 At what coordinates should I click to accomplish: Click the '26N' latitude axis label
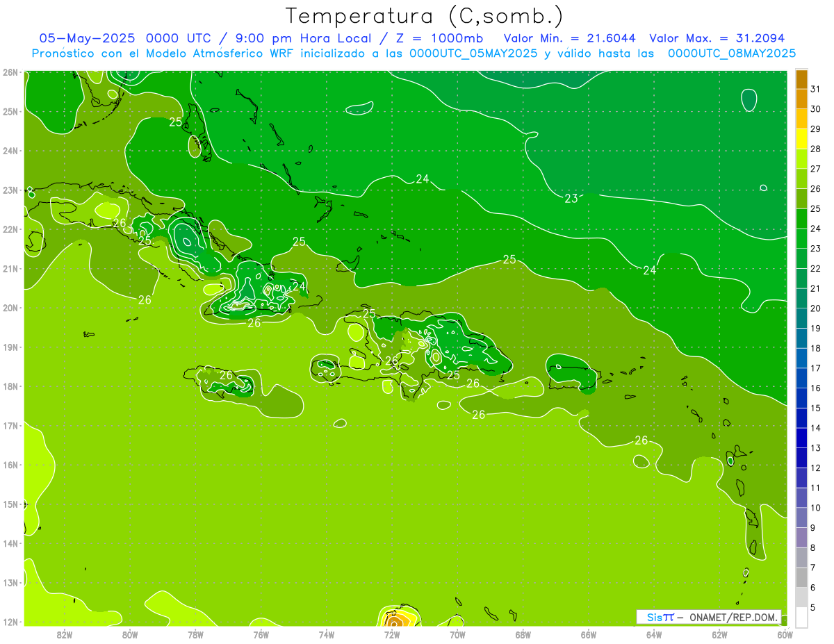coord(10,72)
